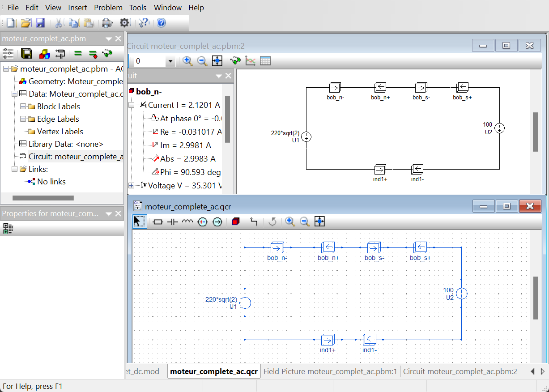549x392 pixels.
Task: Click the U1 voltage source in editor
Action: pyautogui.click(x=245, y=303)
